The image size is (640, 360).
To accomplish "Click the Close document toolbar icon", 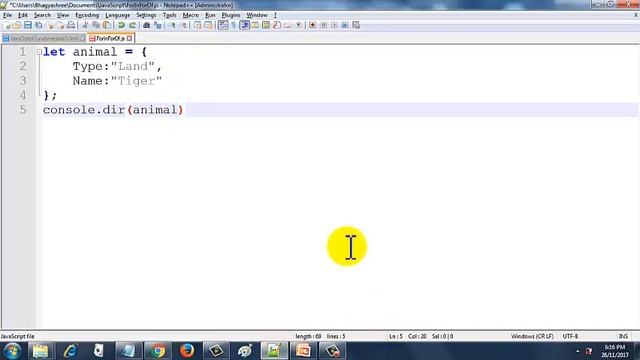I will (50, 25).
